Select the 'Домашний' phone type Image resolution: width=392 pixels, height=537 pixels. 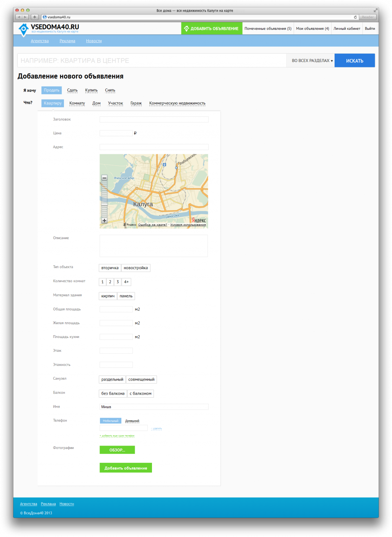pos(132,421)
